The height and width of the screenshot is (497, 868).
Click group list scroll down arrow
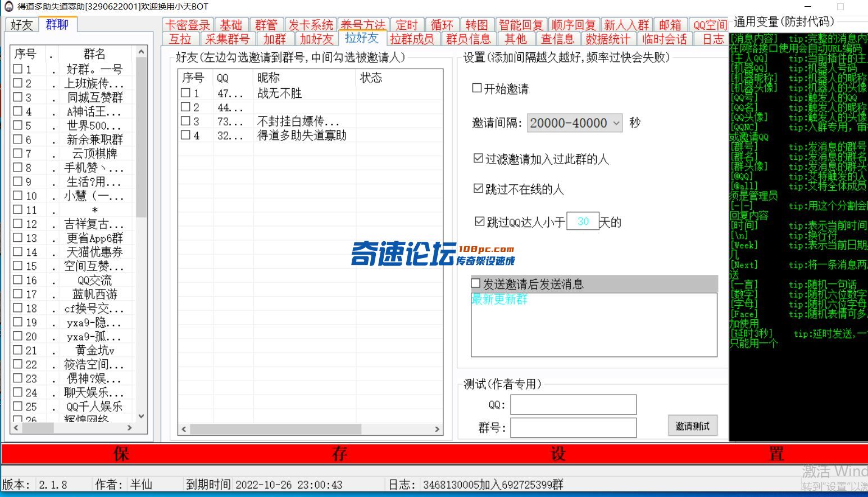(141, 416)
